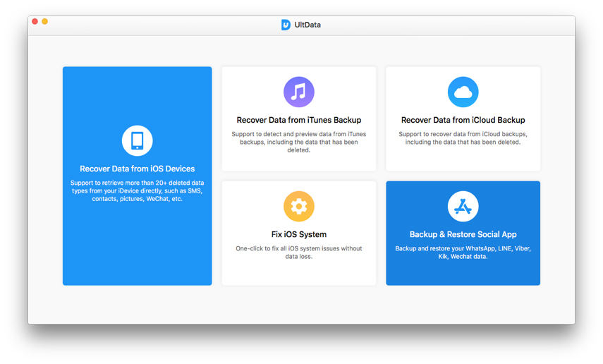603x364 pixels.
Task: Close the UltData window with red button
Action: coord(35,22)
